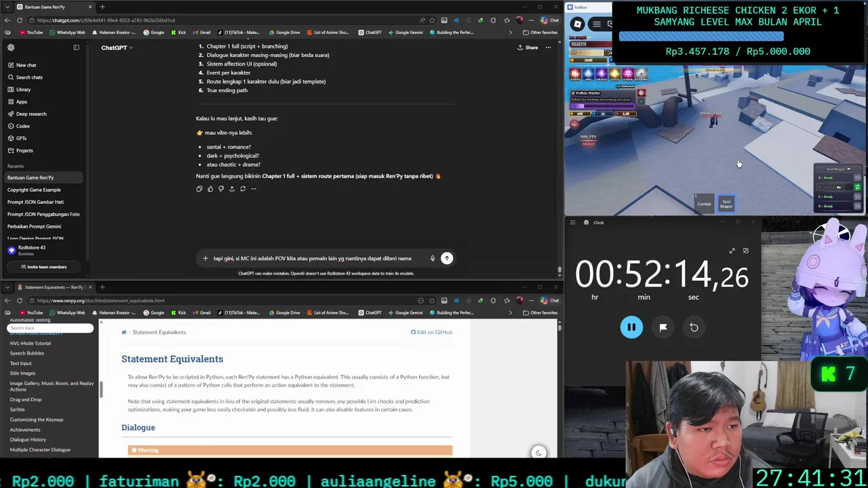
Task: Bookmark the ChatGPT page with star icon
Action: pyautogui.click(x=432, y=20)
